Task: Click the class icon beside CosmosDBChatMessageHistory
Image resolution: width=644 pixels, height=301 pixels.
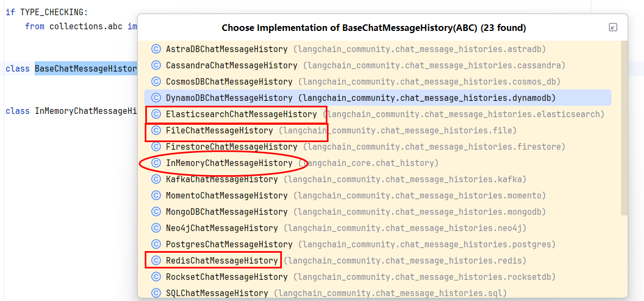Action: [156, 81]
